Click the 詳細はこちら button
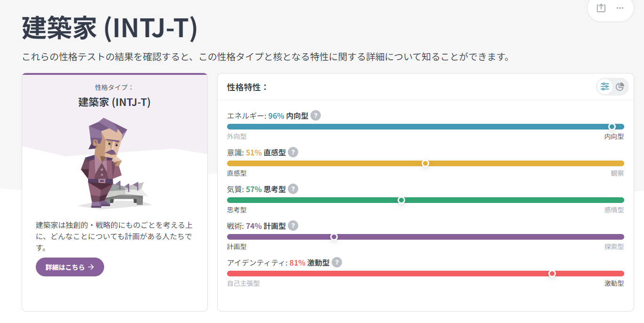The width and height of the screenshot is (644, 323). pyautogui.click(x=70, y=267)
